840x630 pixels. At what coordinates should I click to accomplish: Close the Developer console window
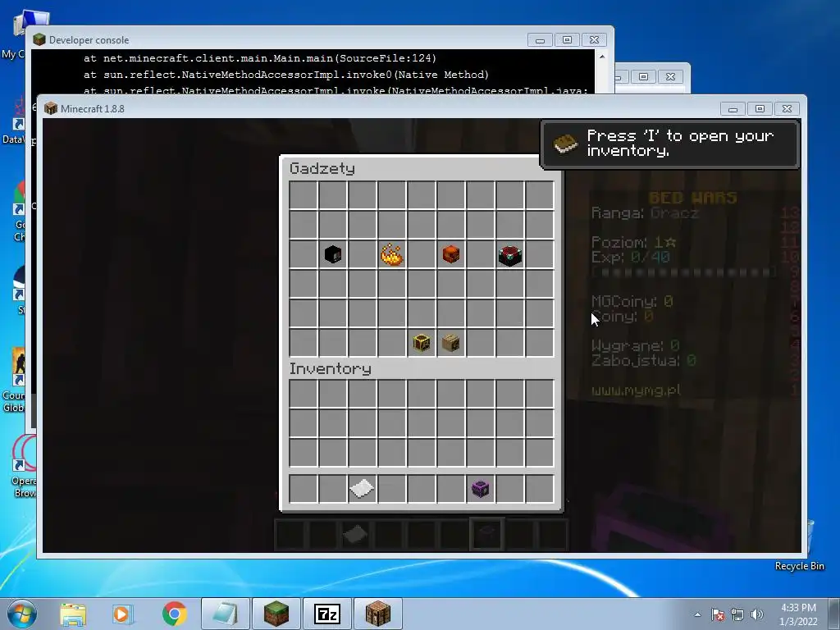(594, 40)
